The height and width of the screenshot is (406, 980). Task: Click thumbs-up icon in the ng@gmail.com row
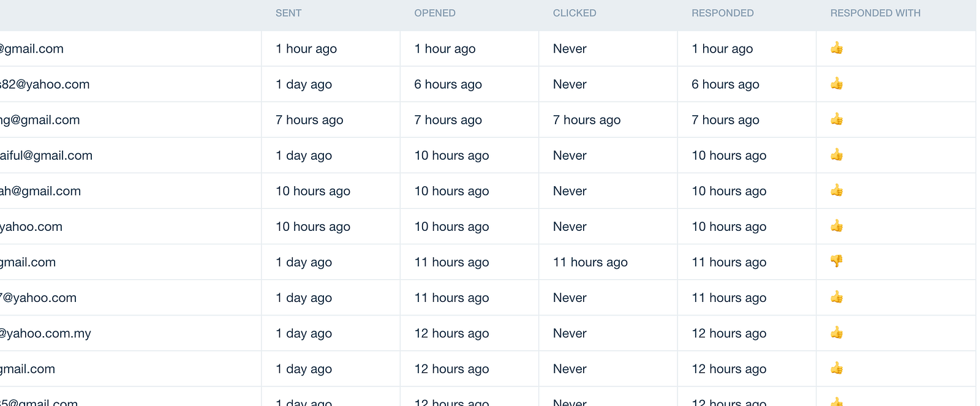837,119
